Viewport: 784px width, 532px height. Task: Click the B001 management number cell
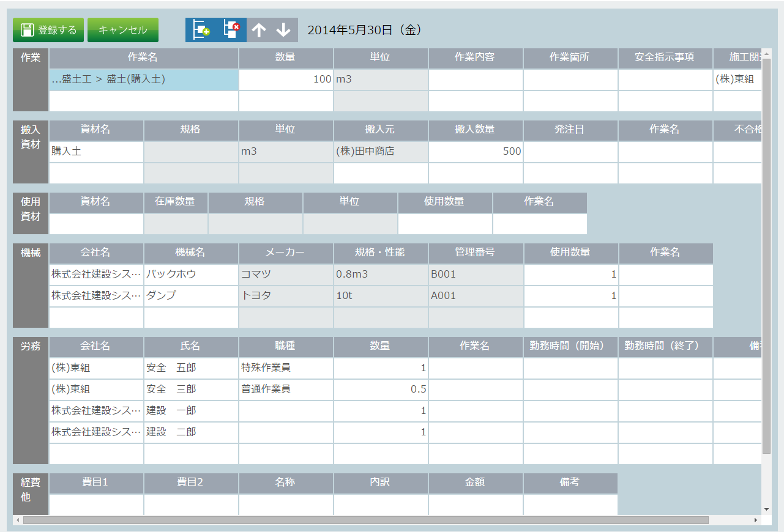[x=476, y=275]
